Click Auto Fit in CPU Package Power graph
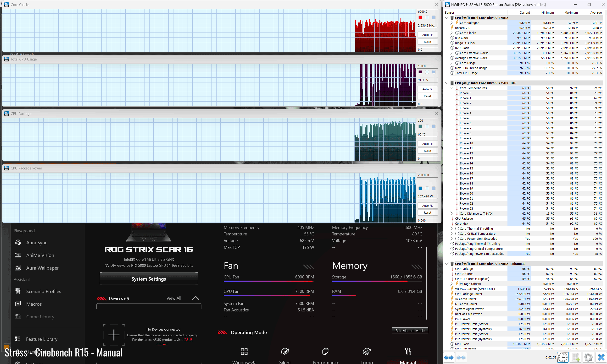The width and height of the screenshot is (607, 364). coord(428,206)
